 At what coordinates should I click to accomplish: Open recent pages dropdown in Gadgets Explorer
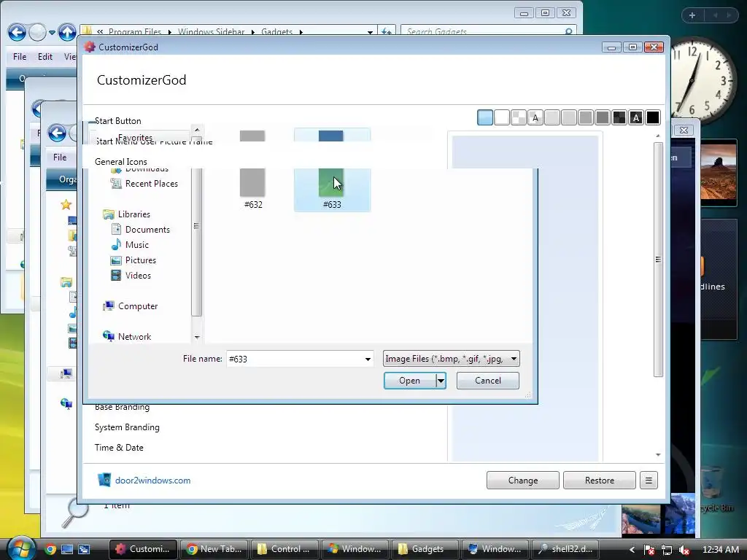click(x=52, y=33)
